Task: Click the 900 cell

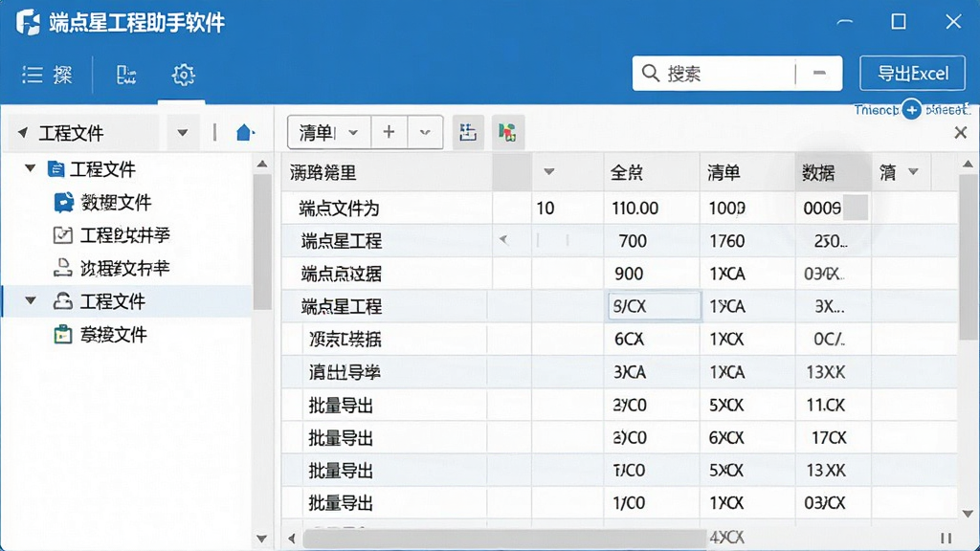Action: 651,274
